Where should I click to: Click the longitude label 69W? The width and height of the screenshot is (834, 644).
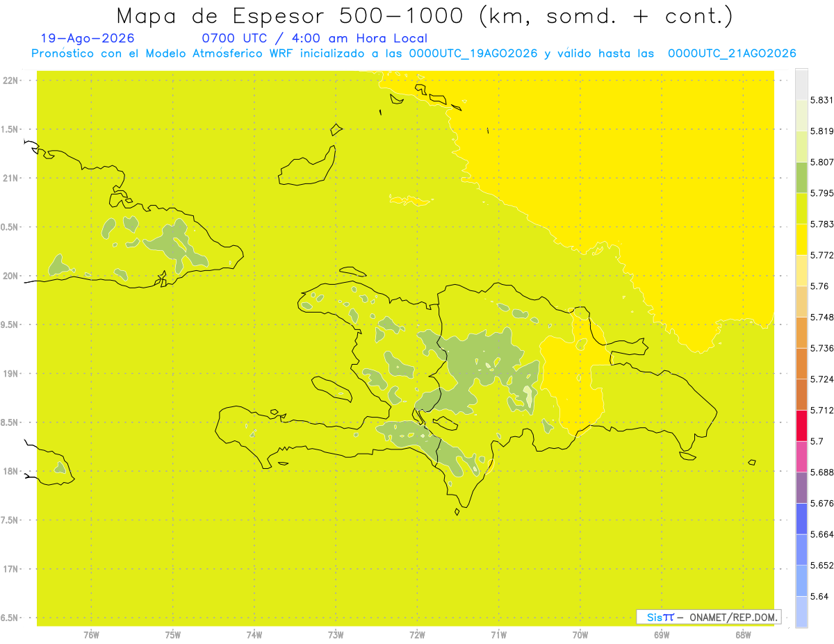click(662, 635)
